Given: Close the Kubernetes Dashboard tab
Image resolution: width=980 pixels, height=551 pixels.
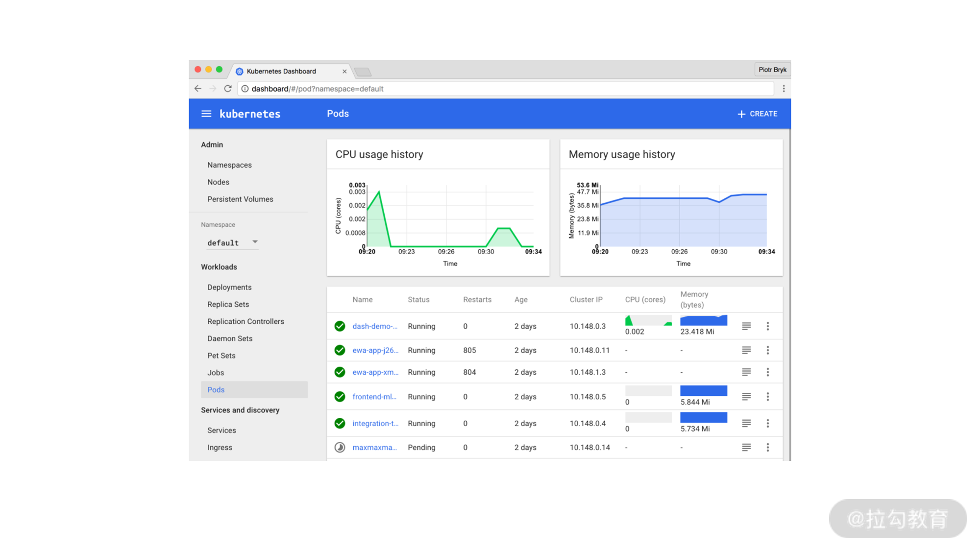Looking at the screenshot, I should [x=344, y=72].
